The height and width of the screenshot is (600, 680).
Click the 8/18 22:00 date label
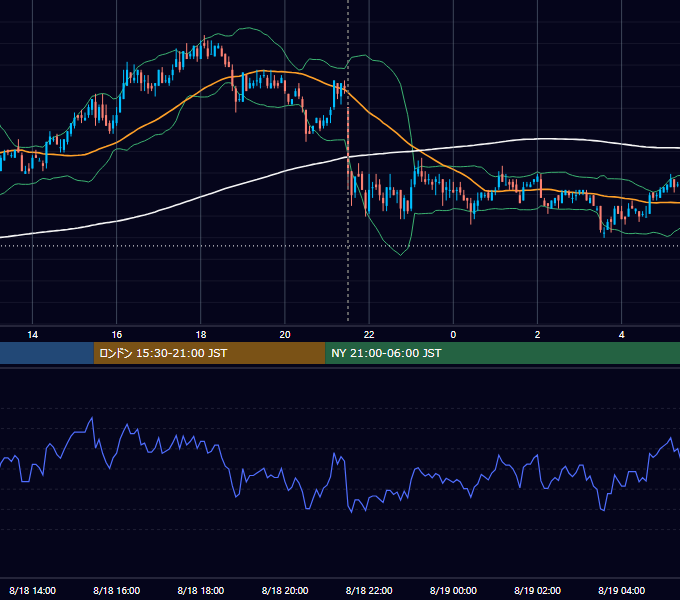pos(369,591)
